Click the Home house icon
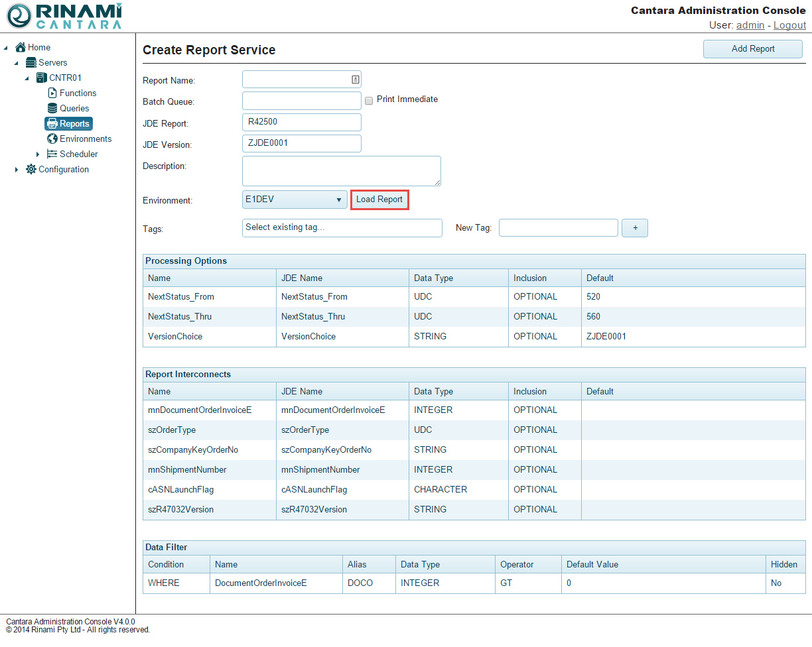812x647 pixels. [x=21, y=47]
